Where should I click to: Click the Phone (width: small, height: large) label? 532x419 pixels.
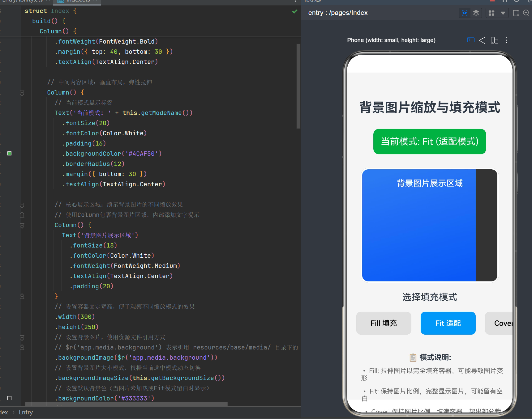coord(391,40)
